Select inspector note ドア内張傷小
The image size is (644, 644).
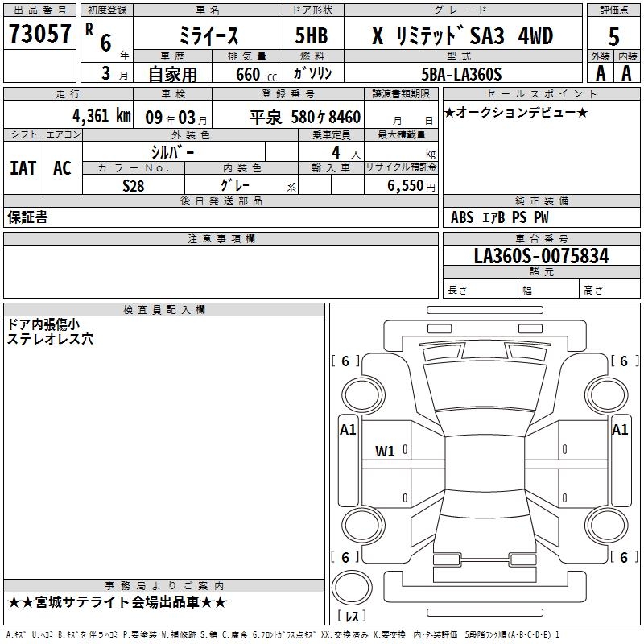click(43, 324)
